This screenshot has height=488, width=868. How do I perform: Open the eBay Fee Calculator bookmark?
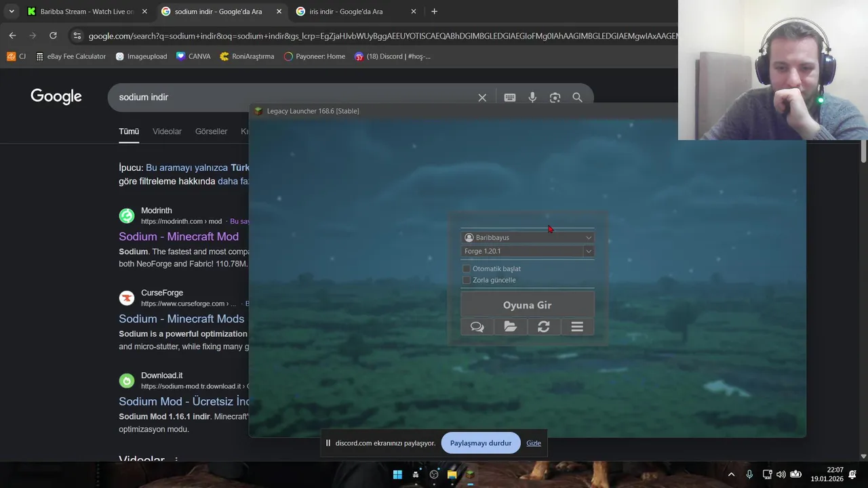coord(71,56)
